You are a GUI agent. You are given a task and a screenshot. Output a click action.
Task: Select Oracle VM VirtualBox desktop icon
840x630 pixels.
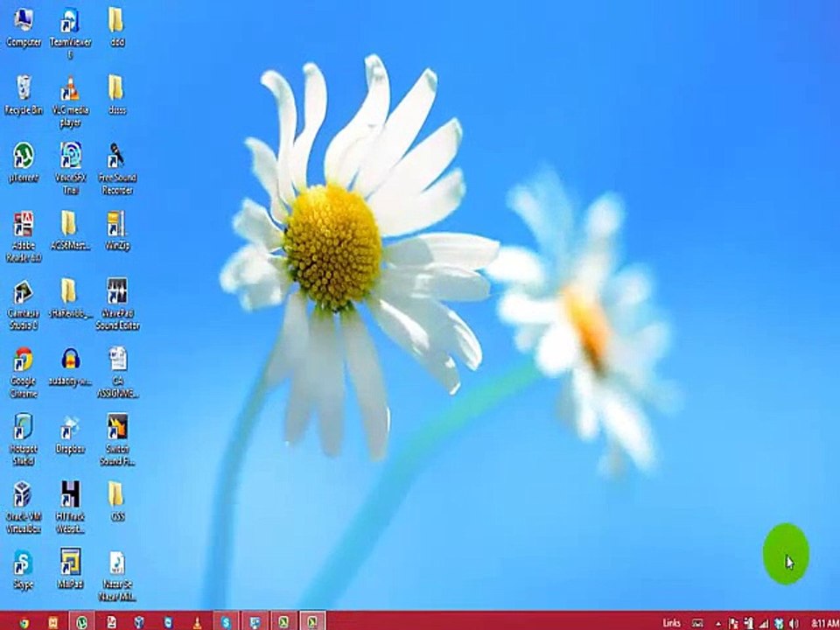coord(23,507)
